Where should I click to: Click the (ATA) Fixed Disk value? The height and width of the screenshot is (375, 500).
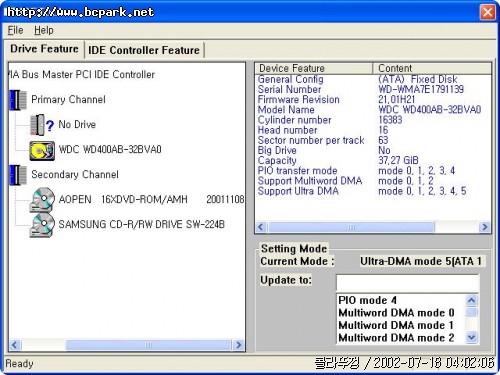click(418, 79)
